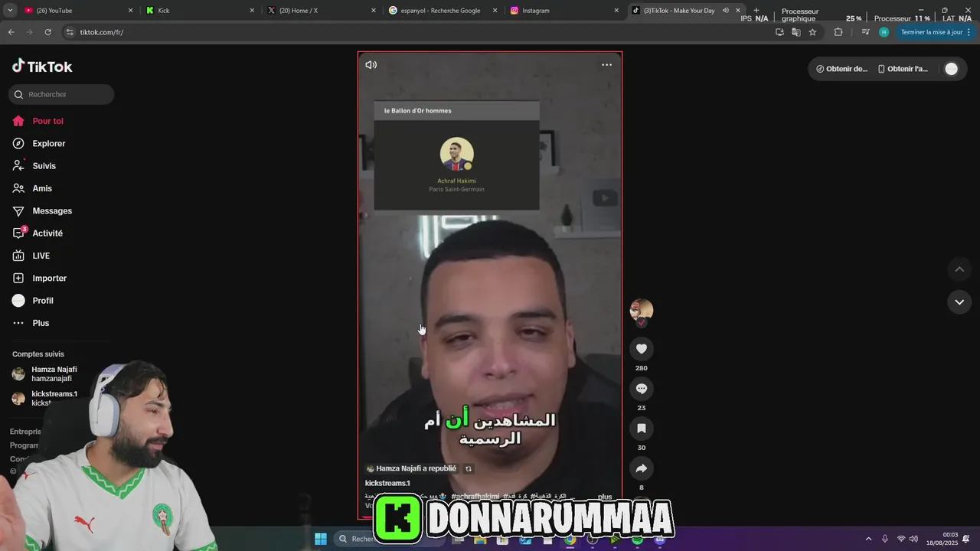Close the Instagram tab
This screenshot has width=980, height=551.
click(616, 11)
